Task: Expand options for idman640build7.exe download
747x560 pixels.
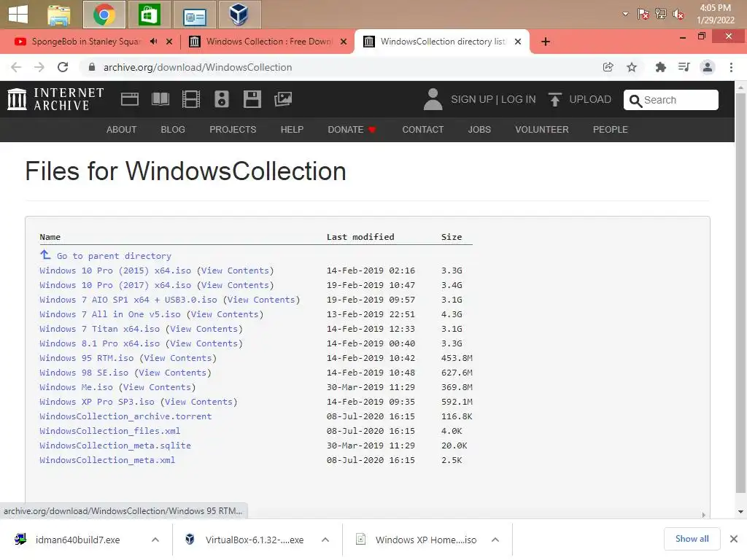Action: point(155,540)
